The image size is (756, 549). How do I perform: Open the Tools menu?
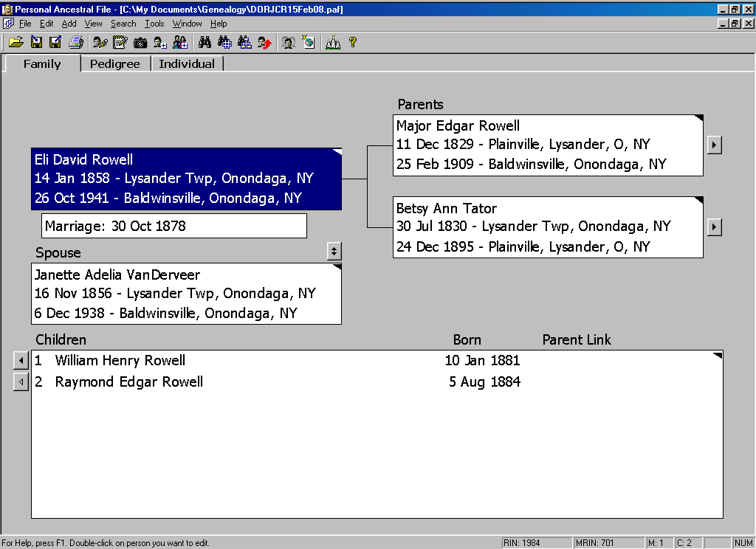pos(154,24)
